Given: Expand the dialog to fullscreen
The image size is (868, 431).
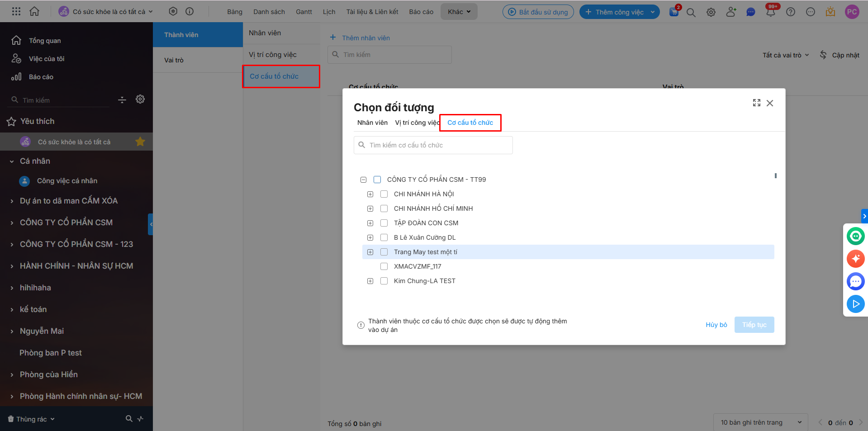Looking at the screenshot, I should pos(756,103).
